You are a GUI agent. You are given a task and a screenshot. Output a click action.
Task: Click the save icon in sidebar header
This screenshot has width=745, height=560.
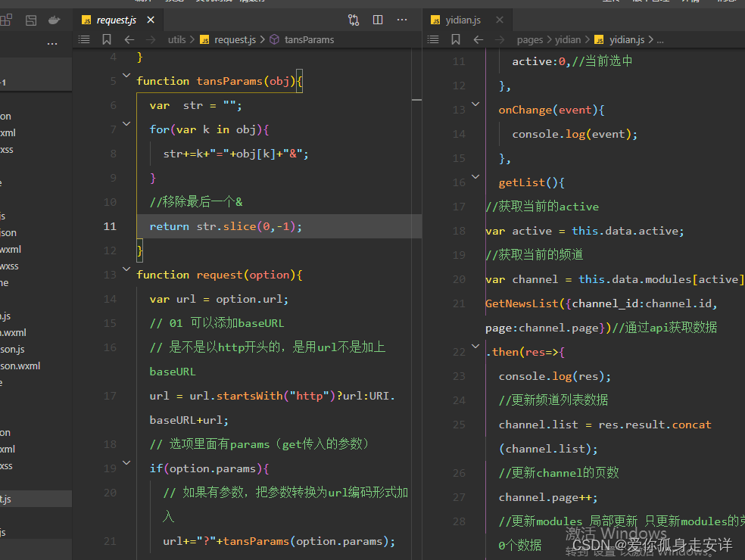point(31,20)
